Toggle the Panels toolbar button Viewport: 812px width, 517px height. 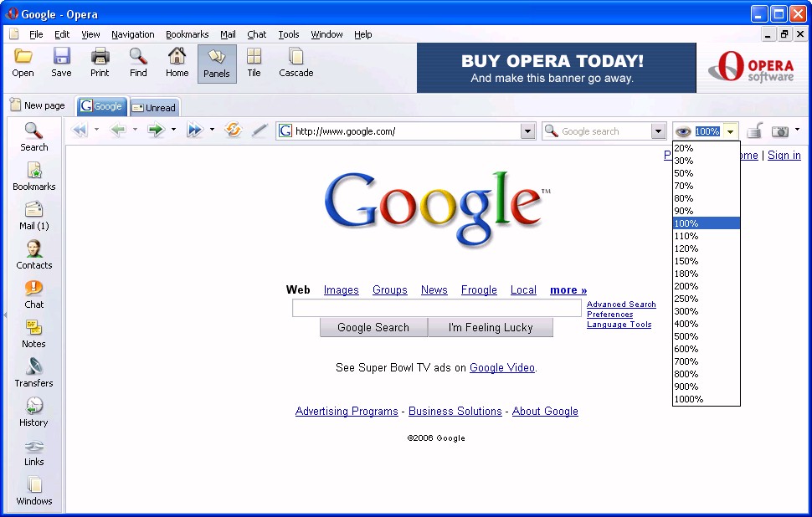pos(217,64)
